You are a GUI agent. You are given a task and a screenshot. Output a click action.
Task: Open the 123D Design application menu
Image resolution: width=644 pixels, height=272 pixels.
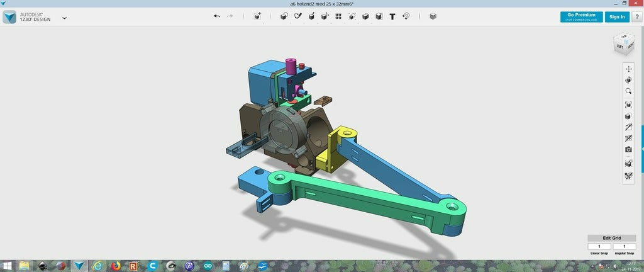click(x=65, y=18)
